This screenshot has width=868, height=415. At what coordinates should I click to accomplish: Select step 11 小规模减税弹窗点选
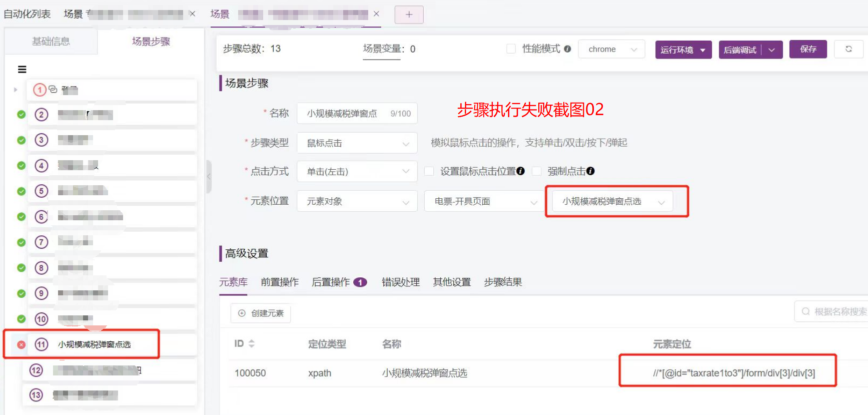(x=112, y=344)
